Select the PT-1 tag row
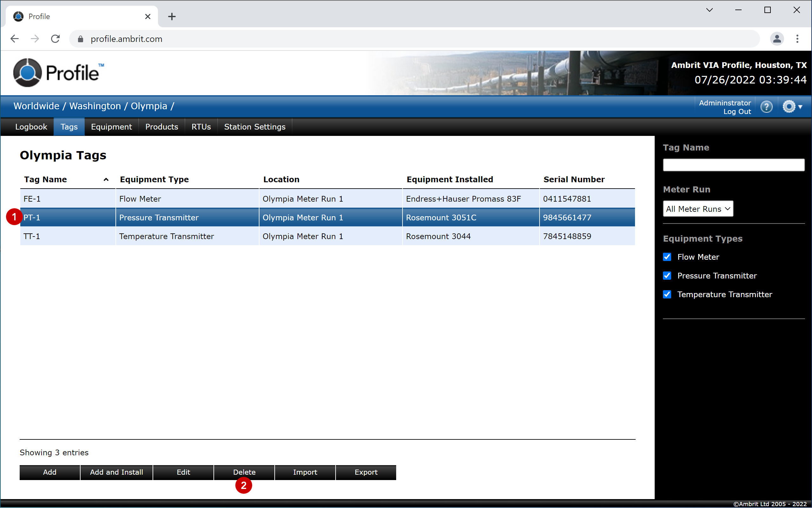812x508 pixels. click(x=327, y=218)
